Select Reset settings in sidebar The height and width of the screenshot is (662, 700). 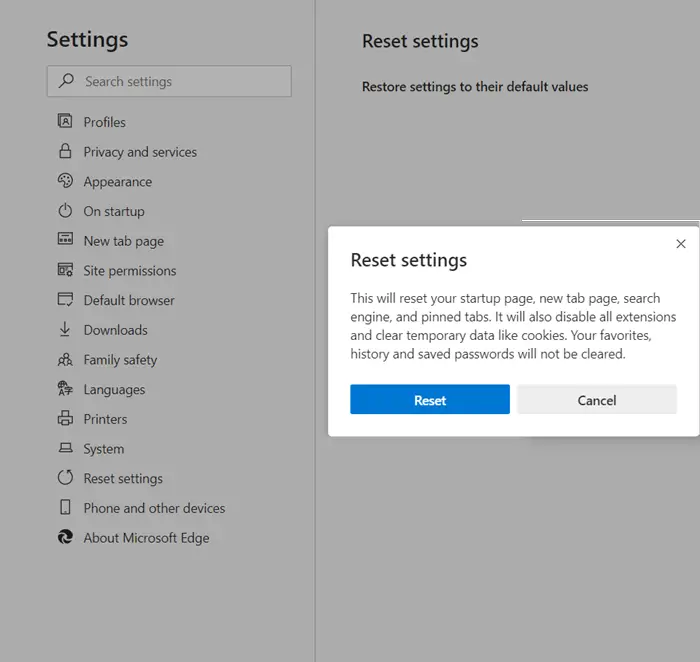[123, 479]
